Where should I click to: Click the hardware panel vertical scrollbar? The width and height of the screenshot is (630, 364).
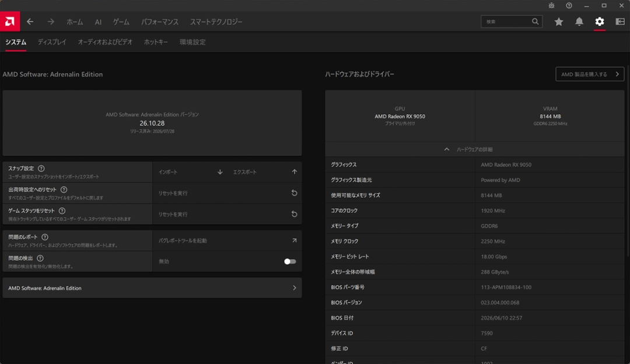pyautogui.click(x=628, y=160)
